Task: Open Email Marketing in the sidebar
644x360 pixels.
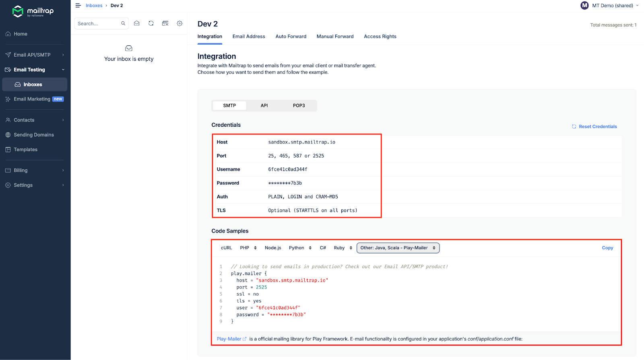Action: coord(35,99)
